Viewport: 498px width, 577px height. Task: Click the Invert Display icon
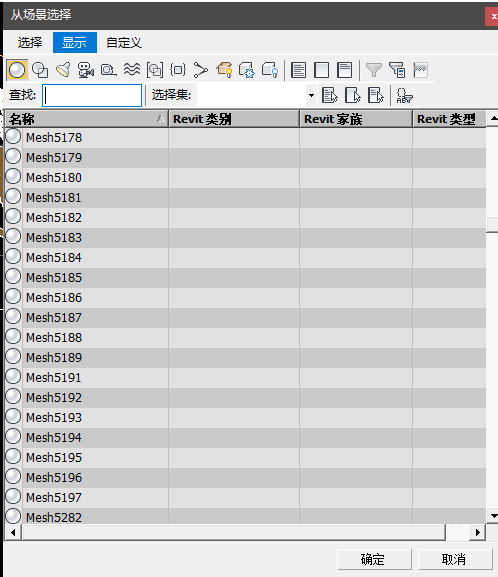pos(345,70)
